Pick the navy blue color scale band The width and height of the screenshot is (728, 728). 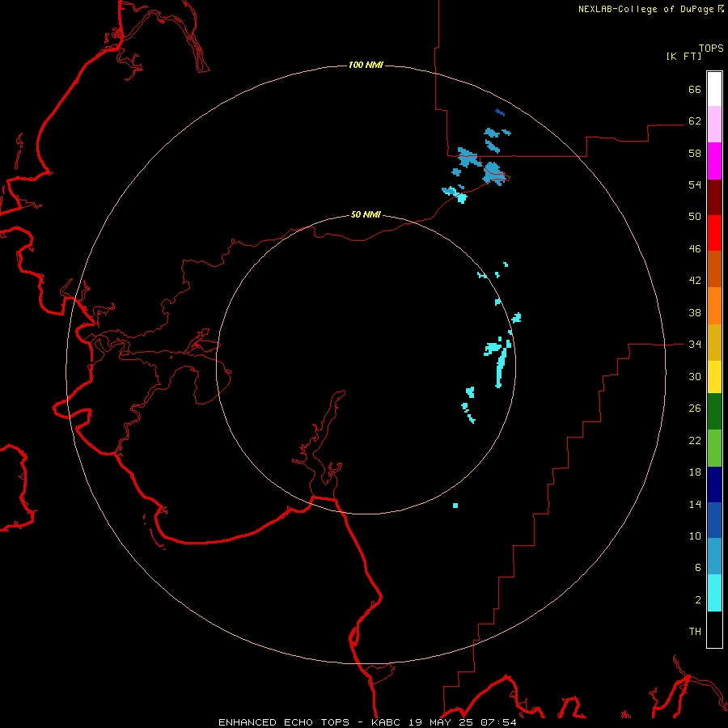click(714, 485)
